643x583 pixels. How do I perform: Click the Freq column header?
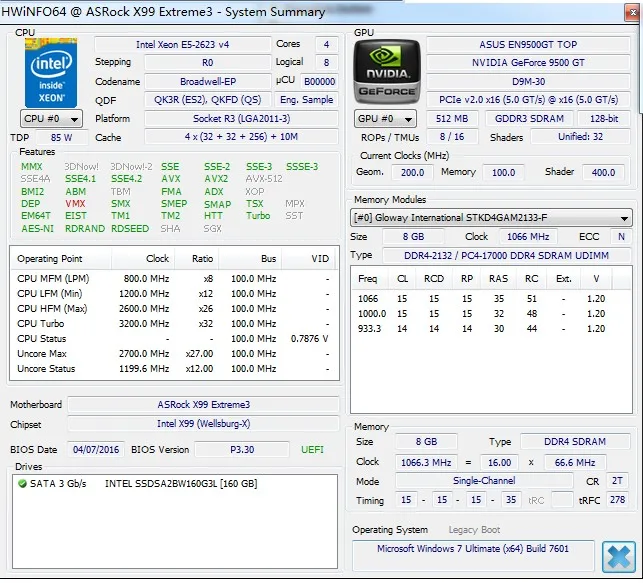click(368, 279)
